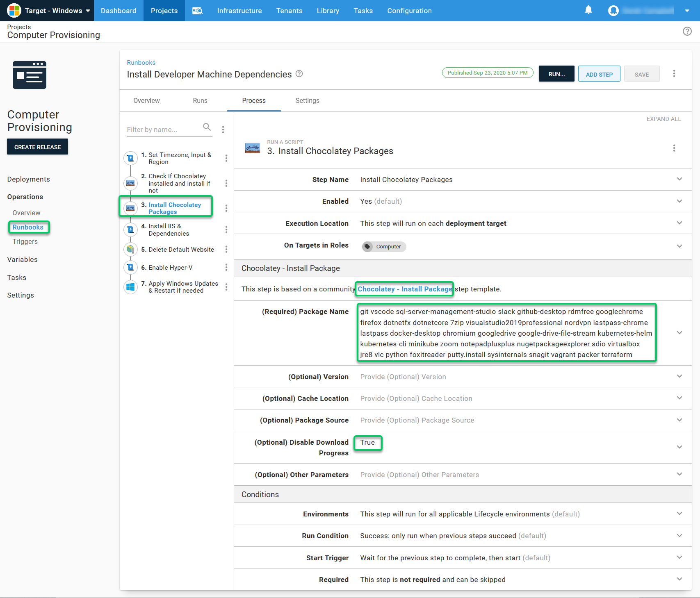Click the Apply Windows Updates step icon
Image resolution: width=700 pixels, height=598 pixels.
[x=130, y=287]
